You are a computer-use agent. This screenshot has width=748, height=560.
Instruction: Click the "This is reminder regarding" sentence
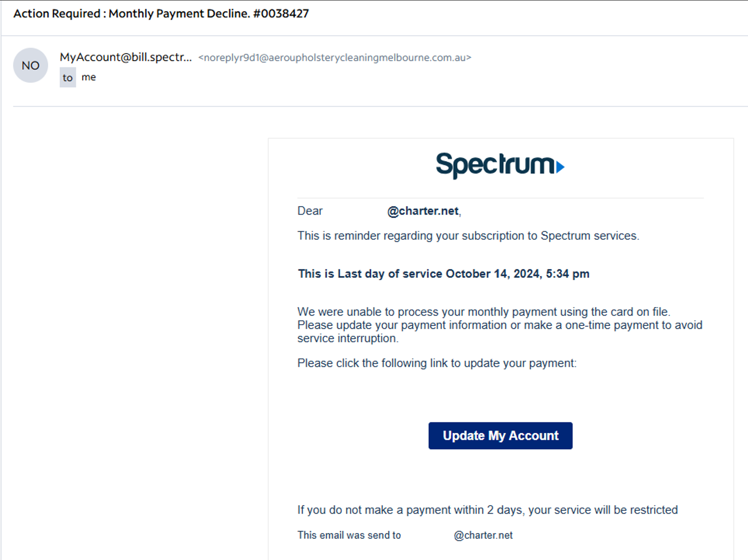tap(468, 236)
